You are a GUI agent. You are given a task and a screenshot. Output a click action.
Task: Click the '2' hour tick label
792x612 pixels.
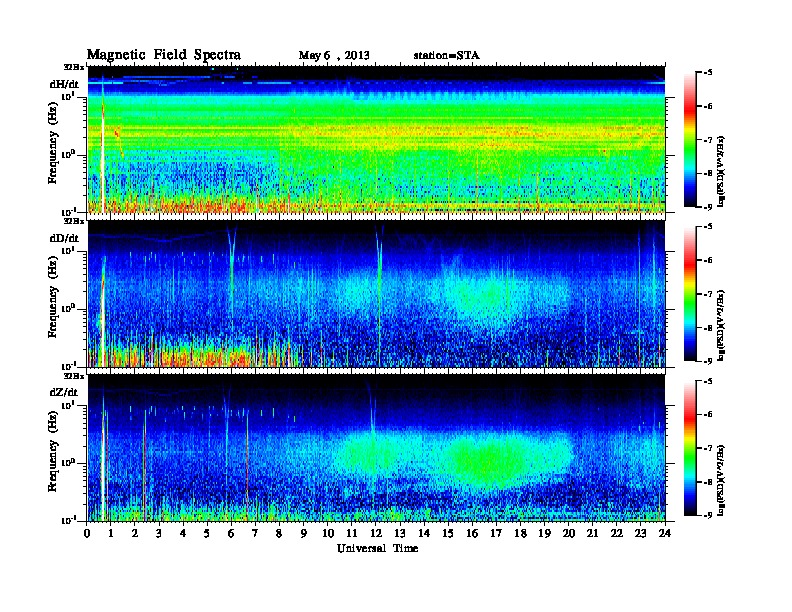point(135,534)
